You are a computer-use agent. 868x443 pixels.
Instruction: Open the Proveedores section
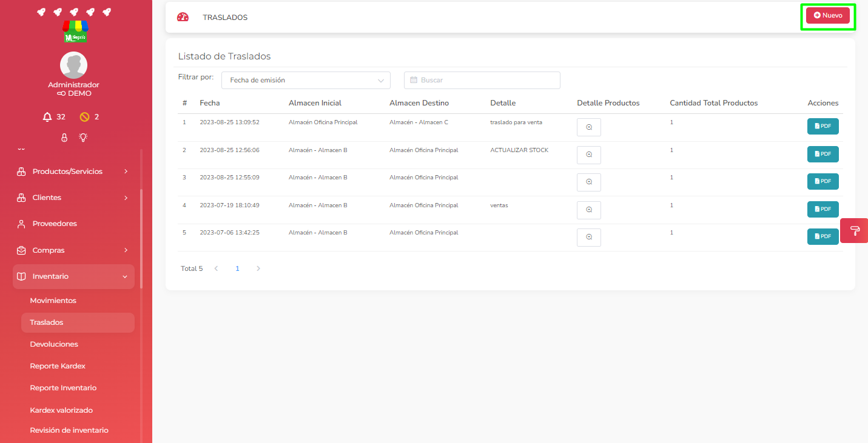(x=73, y=224)
